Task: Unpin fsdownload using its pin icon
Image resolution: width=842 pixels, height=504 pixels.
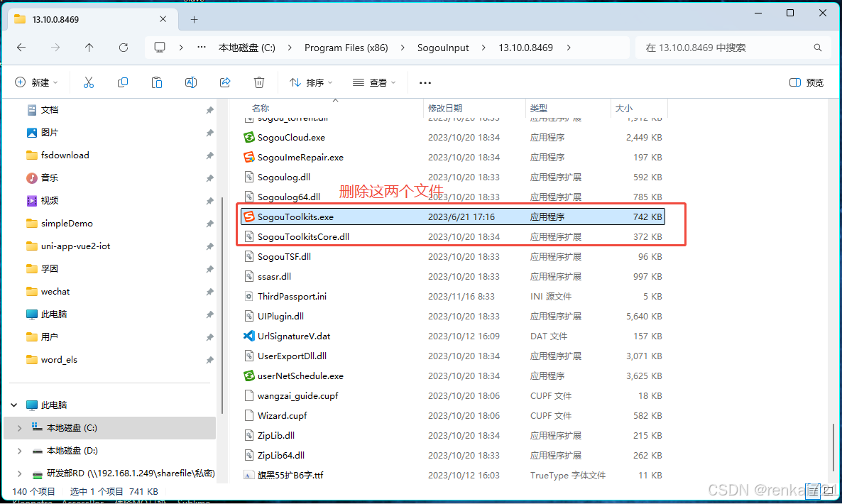Action: 209,155
